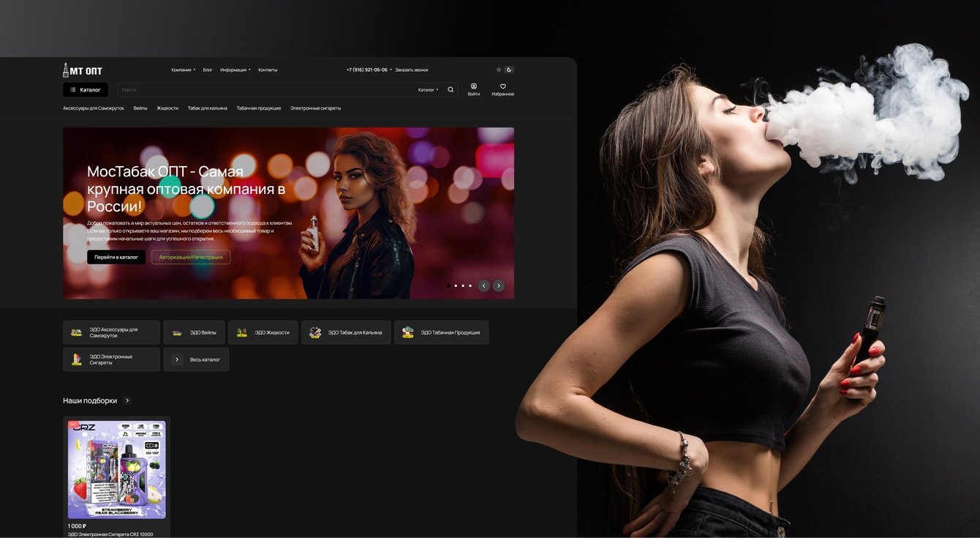Viewport: 980px width, 538px height.
Task: Open the Каталог search scope dropdown
Action: click(x=429, y=90)
